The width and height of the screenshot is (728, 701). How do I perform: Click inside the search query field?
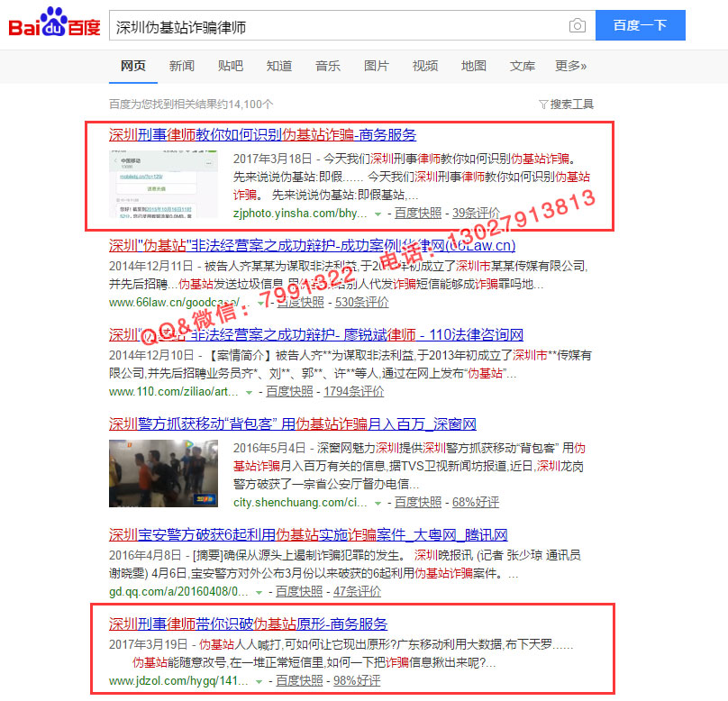338,26
